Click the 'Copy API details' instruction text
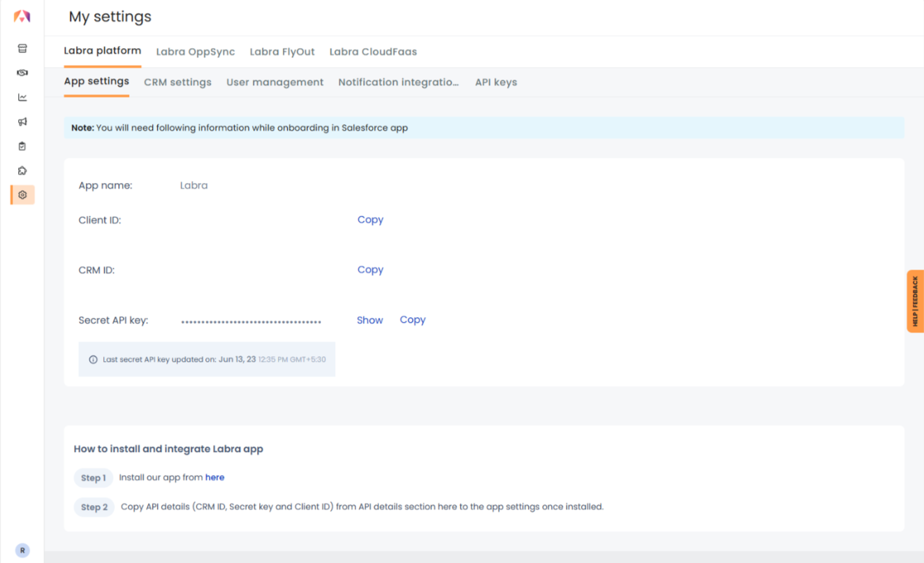Image resolution: width=924 pixels, height=563 pixels. point(362,506)
